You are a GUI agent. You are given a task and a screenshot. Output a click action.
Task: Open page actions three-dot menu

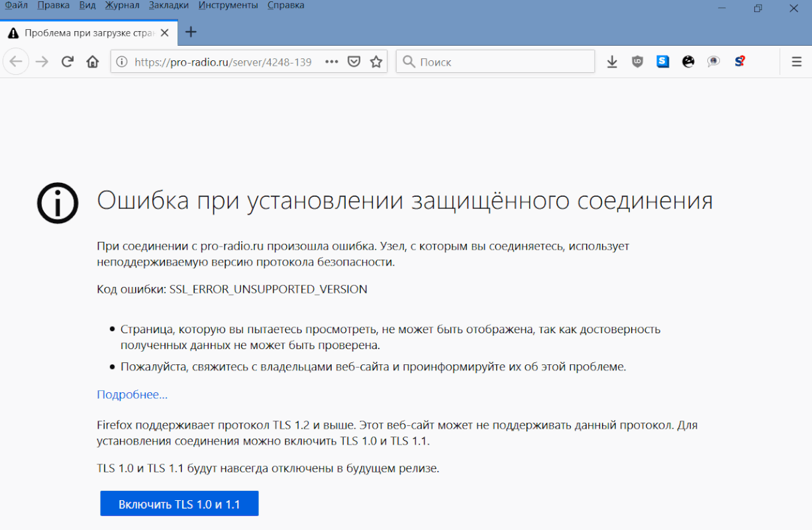(x=332, y=62)
